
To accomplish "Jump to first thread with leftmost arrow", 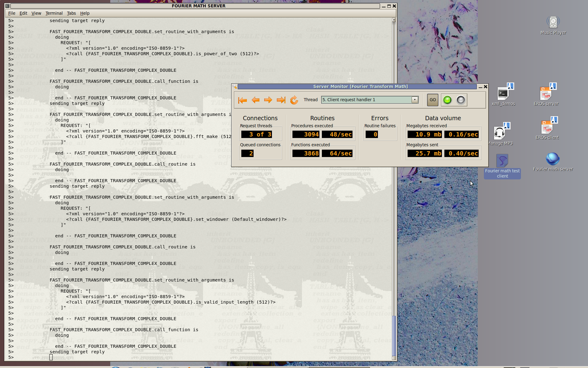I will (242, 100).
